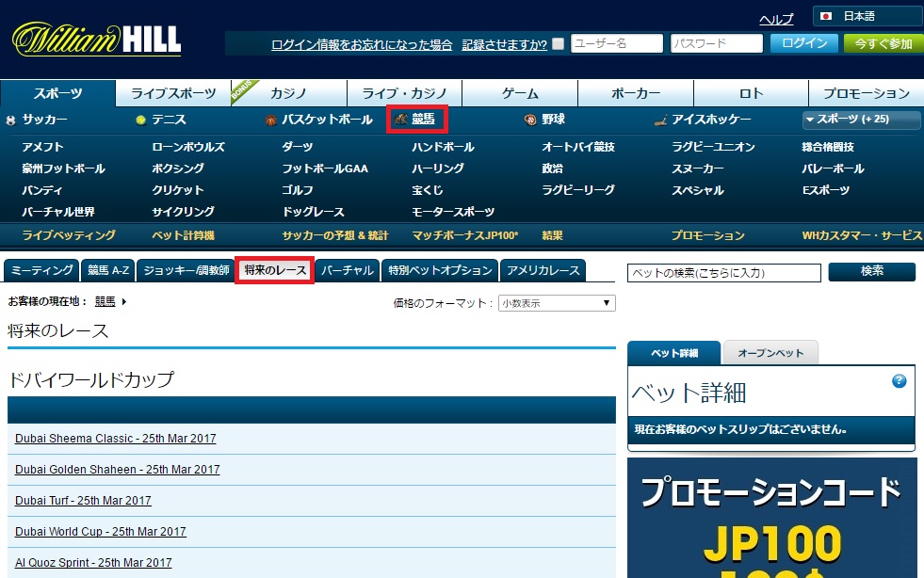
Task: Open the プロモーション main tab
Action: pyautogui.click(x=867, y=93)
